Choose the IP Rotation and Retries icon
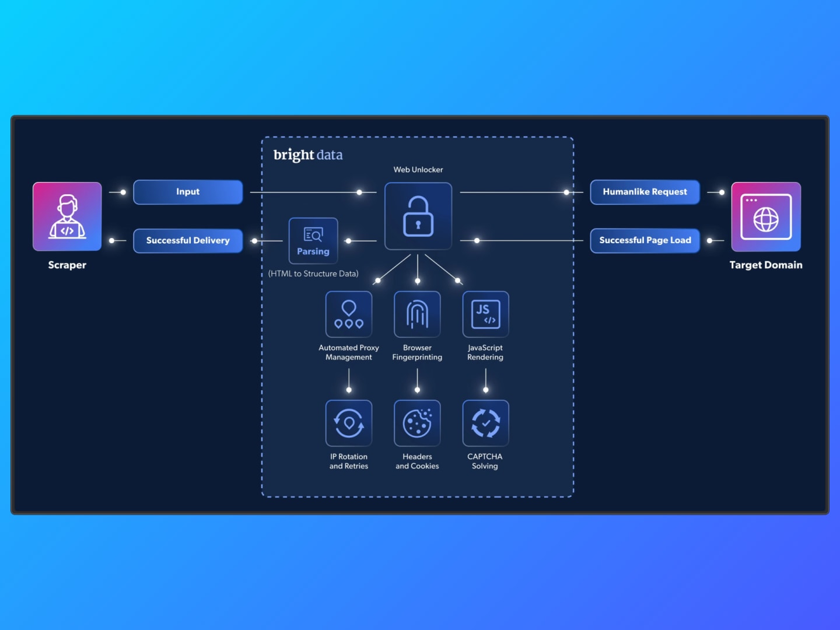Screen dimensions: 840x630 tap(349, 423)
